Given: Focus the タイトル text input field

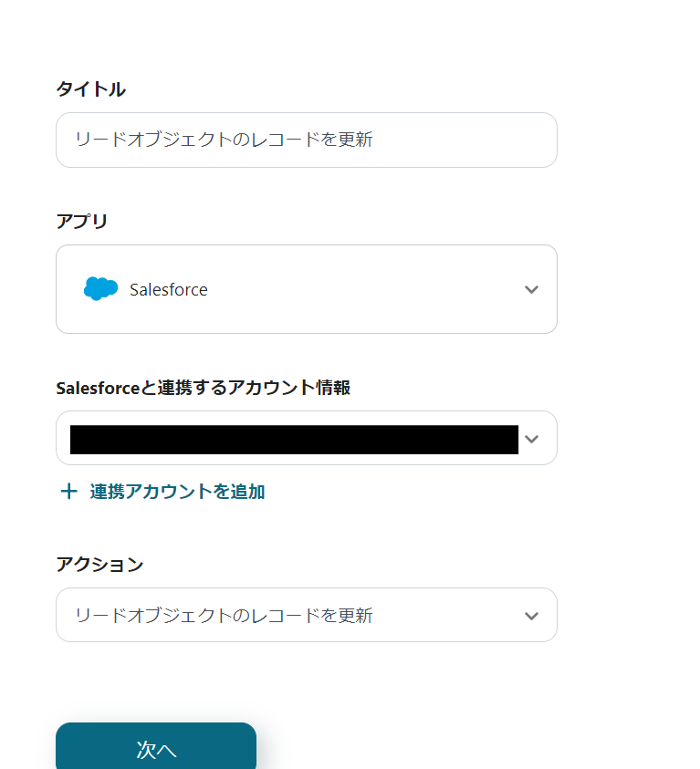Looking at the screenshot, I should point(306,140).
